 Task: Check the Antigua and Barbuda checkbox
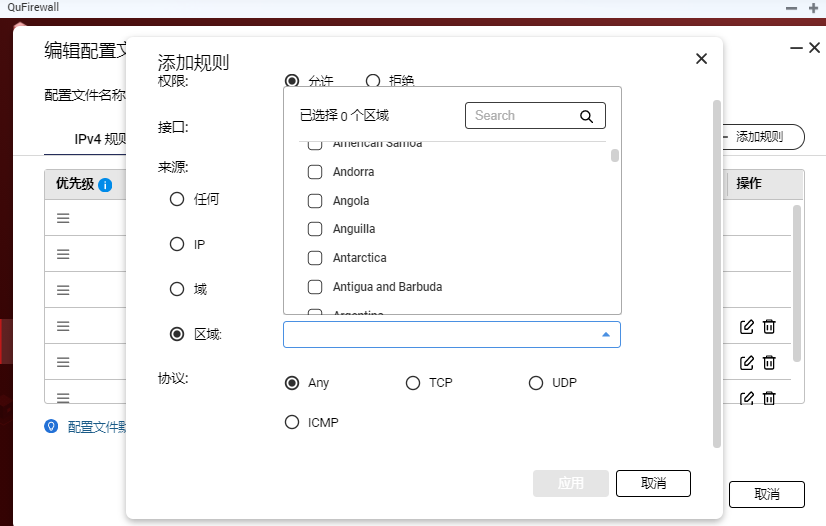click(315, 287)
